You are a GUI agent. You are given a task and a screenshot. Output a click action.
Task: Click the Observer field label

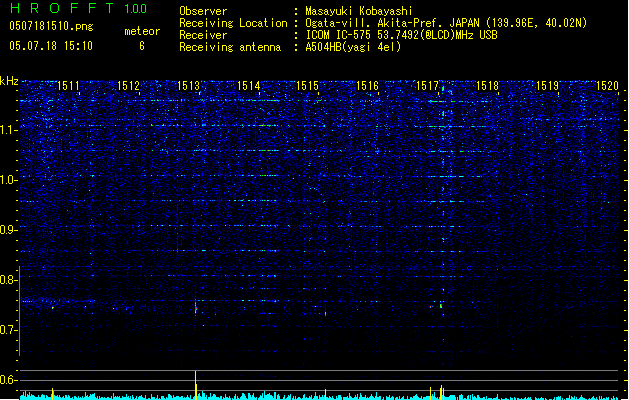tap(203, 11)
